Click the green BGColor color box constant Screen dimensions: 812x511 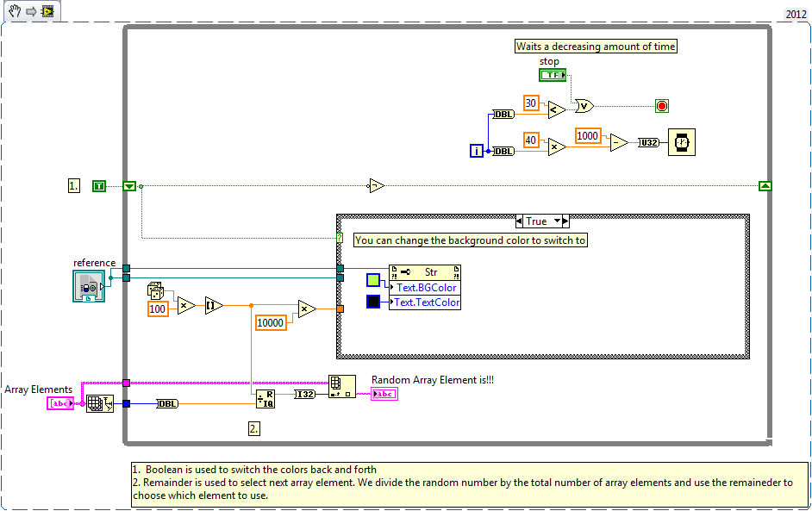click(x=373, y=280)
